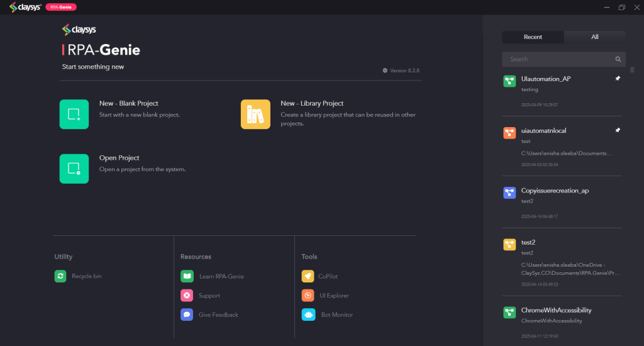Open recent project UIautomation_AP
Screen dimensions: 644x346
point(546,79)
